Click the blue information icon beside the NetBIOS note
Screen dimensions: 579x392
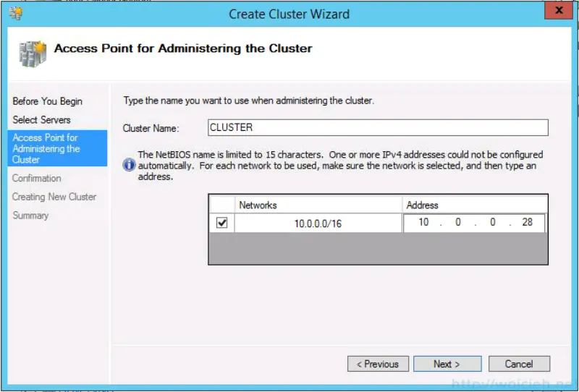tap(130, 165)
